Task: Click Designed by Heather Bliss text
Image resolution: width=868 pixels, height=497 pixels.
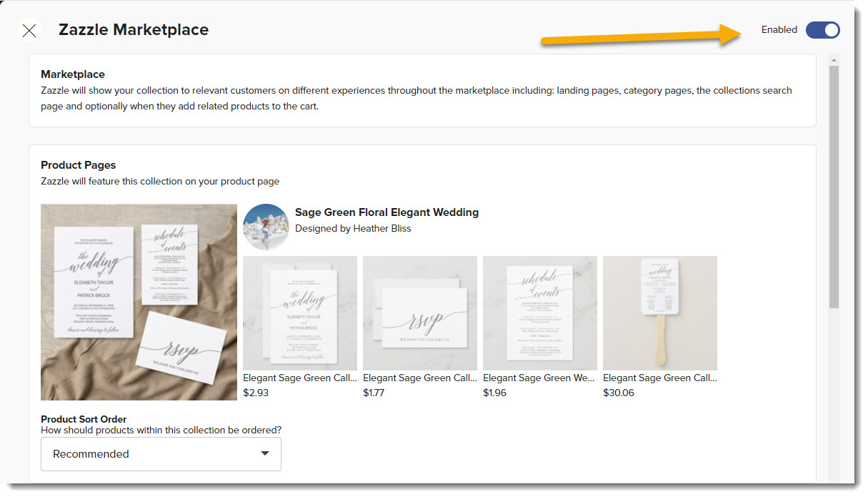Action: coord(353,229)
